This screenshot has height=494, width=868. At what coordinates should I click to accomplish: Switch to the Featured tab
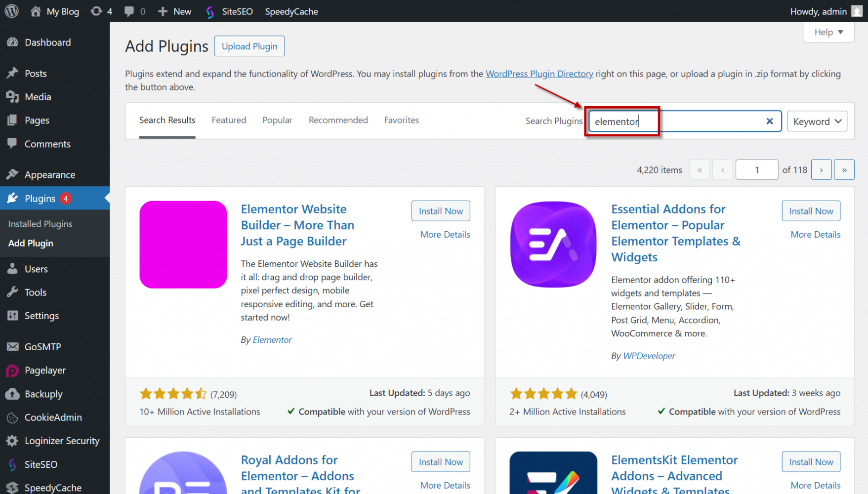(x=229, y=120)
